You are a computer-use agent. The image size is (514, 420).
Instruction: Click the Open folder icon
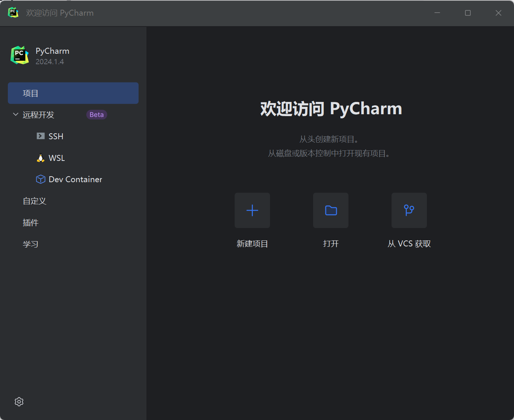click(331, 210)
